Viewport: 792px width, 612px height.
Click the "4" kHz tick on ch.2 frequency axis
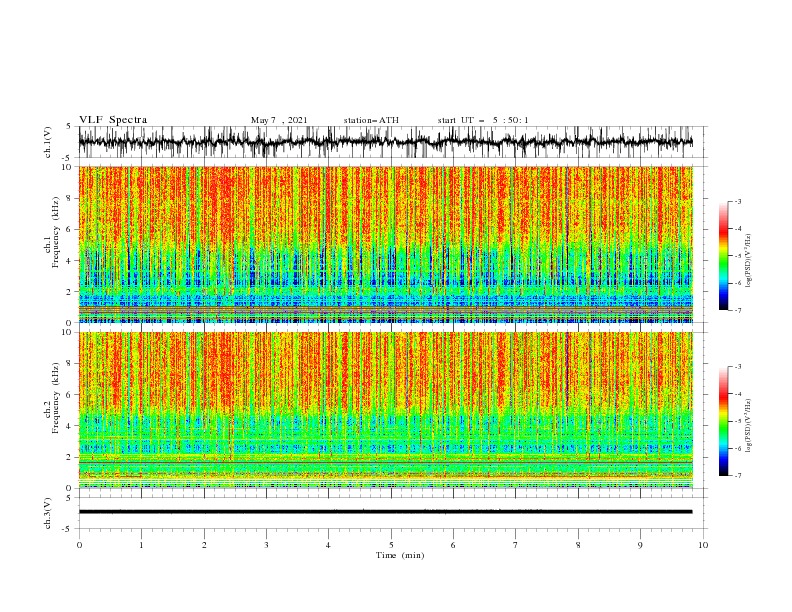click(x=70, y=426)
